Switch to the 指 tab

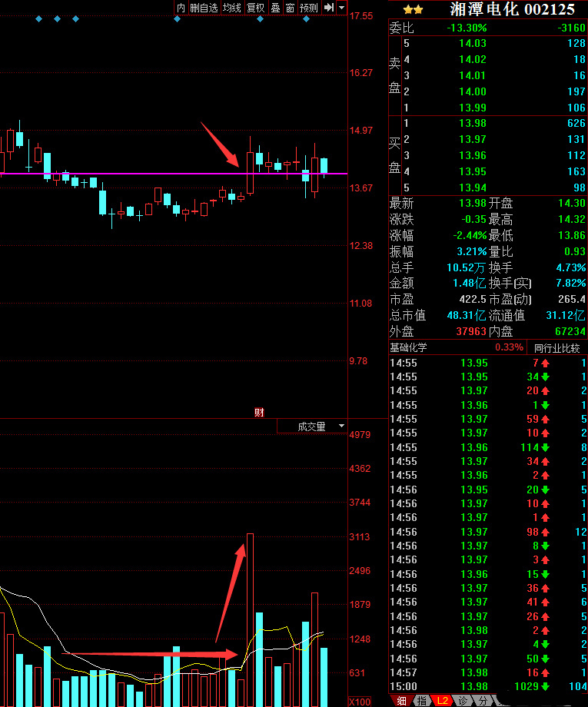[423, 700]
